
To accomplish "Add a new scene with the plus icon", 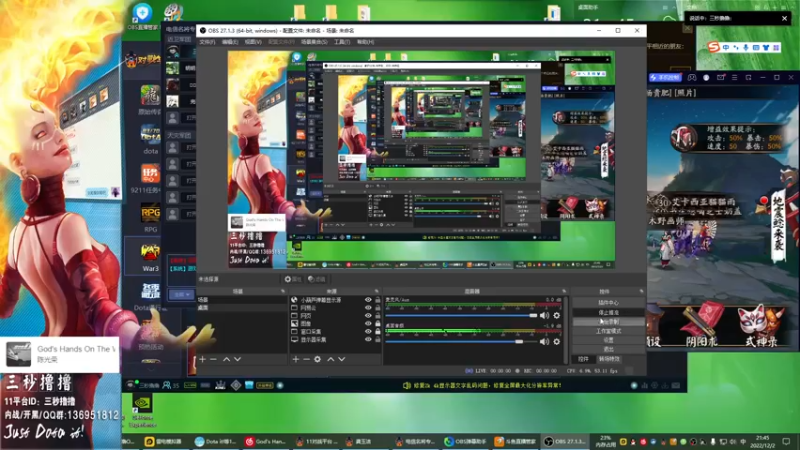I will (203, 359).
